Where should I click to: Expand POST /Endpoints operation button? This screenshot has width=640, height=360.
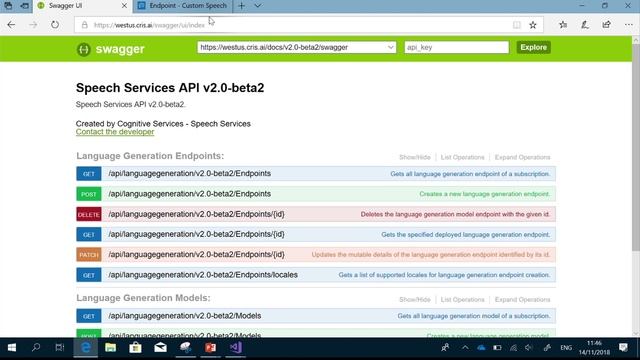(x=89, y=194)
